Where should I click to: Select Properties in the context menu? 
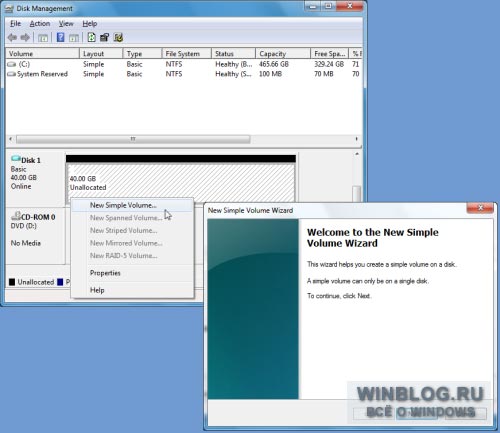pyautogui.click(x=132, y=273)
